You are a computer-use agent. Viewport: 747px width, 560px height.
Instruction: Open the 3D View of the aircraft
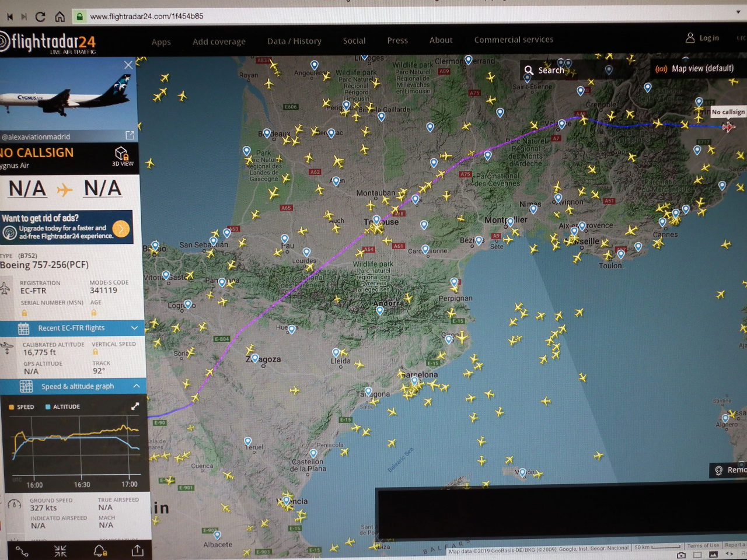(122, 156)
